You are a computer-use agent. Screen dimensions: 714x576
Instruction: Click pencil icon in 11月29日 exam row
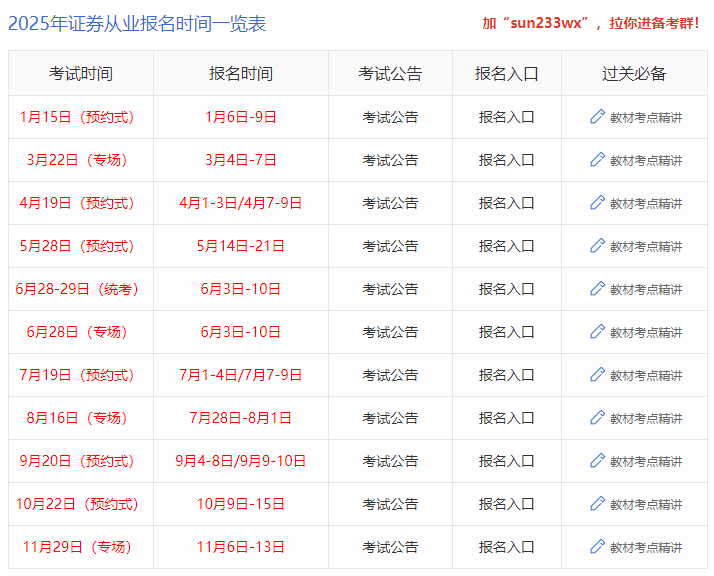pyautogui.click(x=598, y=547)
